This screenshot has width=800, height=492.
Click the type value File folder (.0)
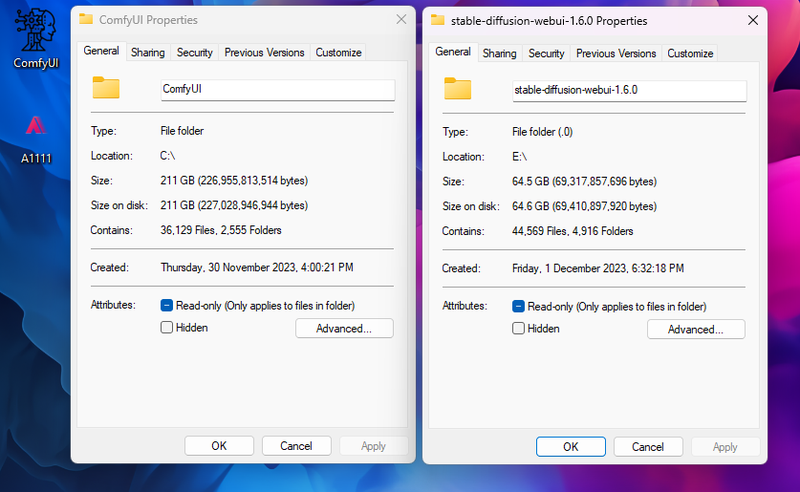[x=542, y=132]
